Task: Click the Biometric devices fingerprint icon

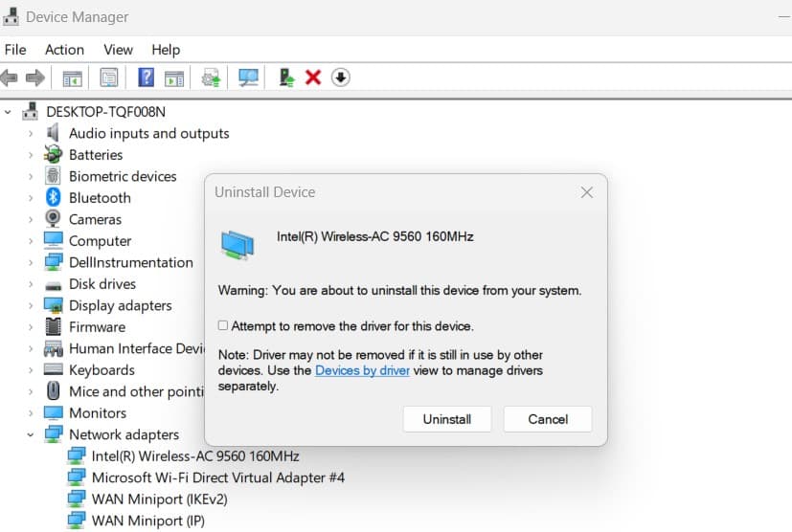Action: 53,176
